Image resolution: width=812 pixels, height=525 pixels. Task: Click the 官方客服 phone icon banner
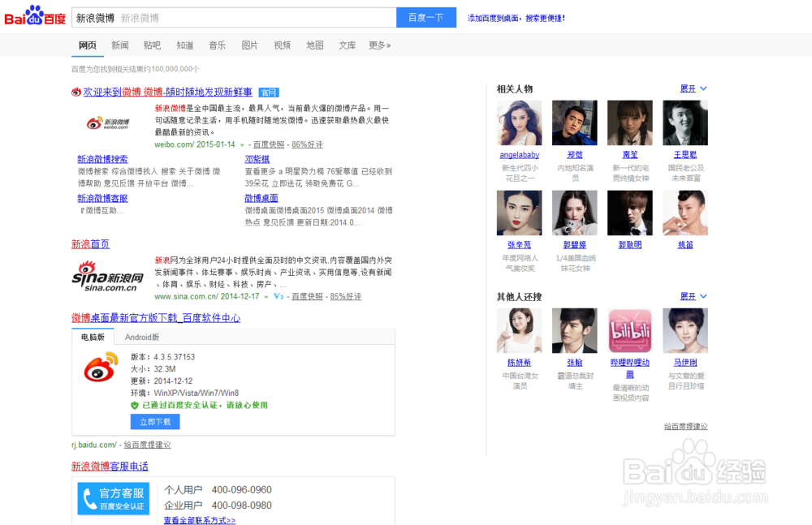(114, 498)
